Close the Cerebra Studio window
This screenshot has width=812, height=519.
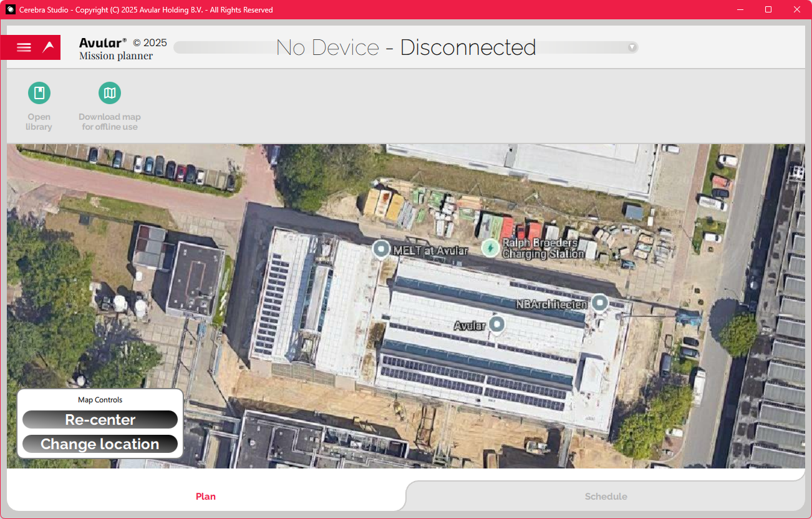pyautogui.click(x=797, y=9)
